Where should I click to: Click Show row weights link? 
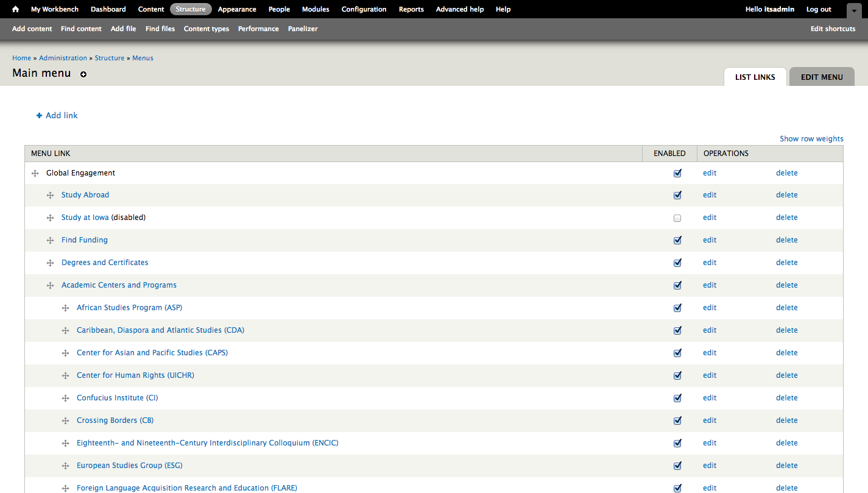(x=811, y=139)
